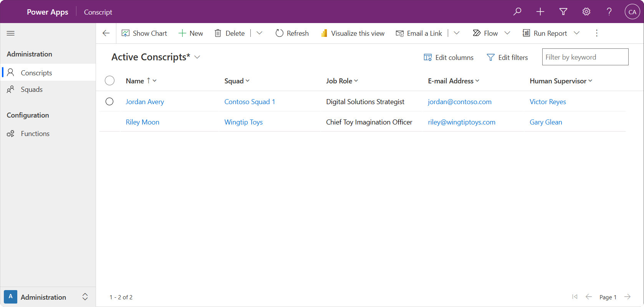Go back with the arrow button
644x307 pixels.
click(x=106, y=33)
